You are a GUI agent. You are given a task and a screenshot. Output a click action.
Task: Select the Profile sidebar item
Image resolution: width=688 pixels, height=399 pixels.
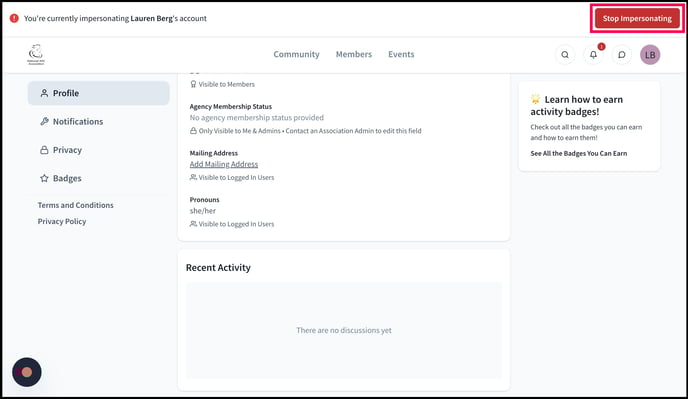pos(99,93)
